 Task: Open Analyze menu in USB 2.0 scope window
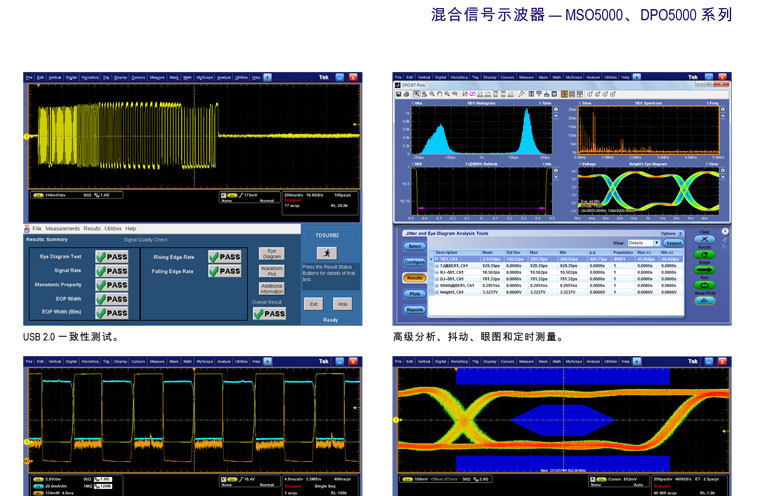coord(224,77)
